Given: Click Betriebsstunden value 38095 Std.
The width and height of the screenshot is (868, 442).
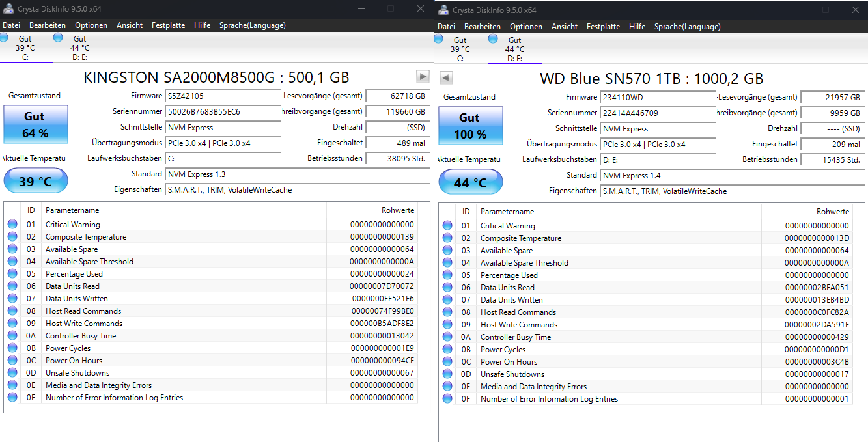Looking at the screenshot, I should coord(398,159).
